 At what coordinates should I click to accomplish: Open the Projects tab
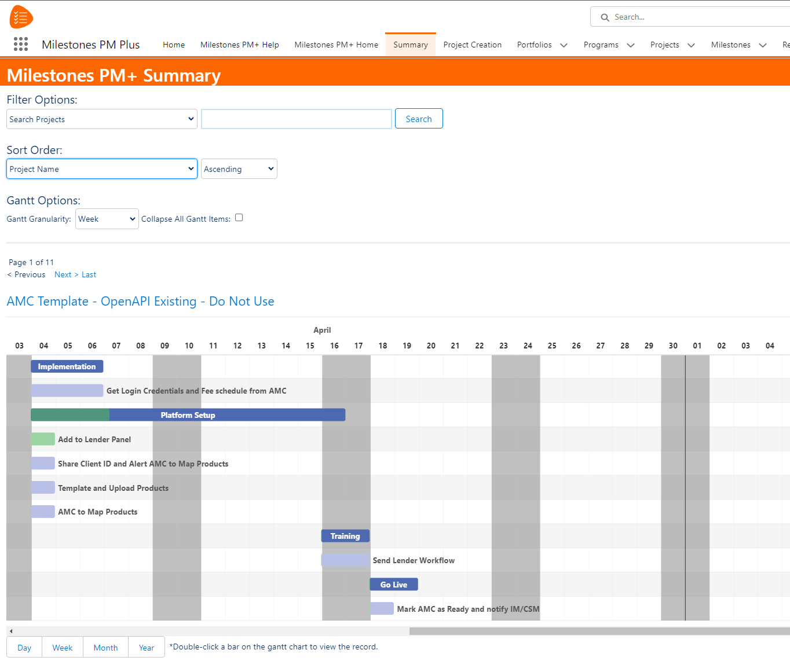pyautogui.click(x=665, y=45)
